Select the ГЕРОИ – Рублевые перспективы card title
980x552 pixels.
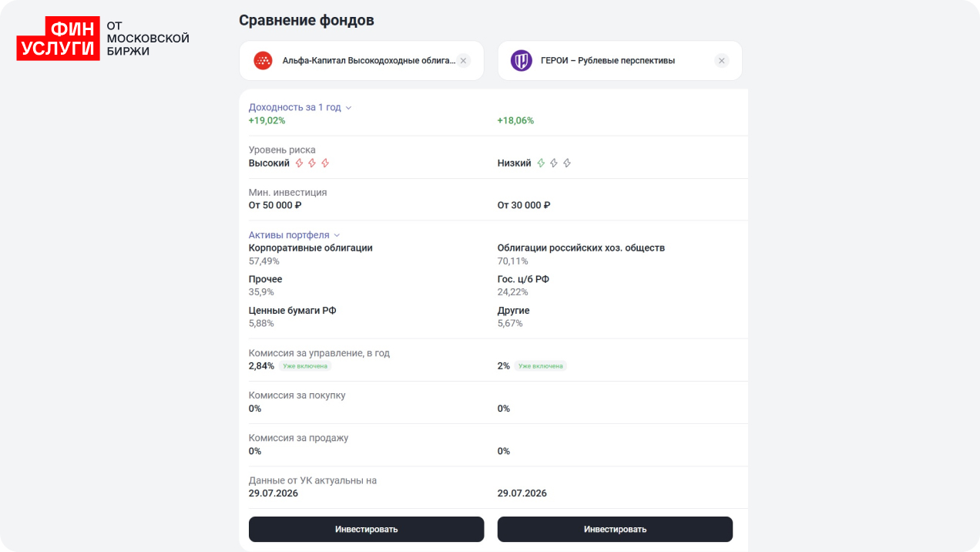coord(608,60)
